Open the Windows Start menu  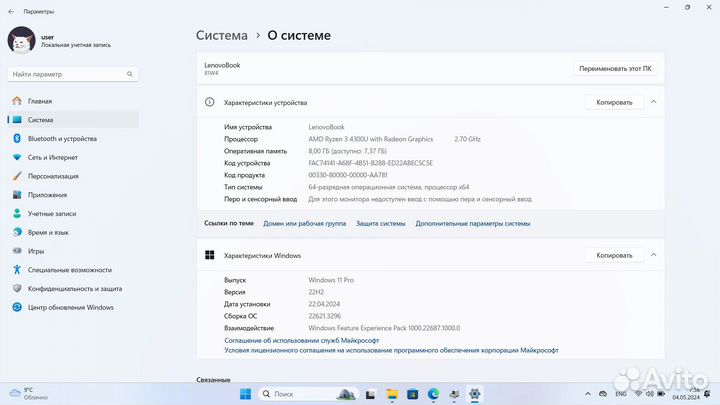(x=246, y=394)
